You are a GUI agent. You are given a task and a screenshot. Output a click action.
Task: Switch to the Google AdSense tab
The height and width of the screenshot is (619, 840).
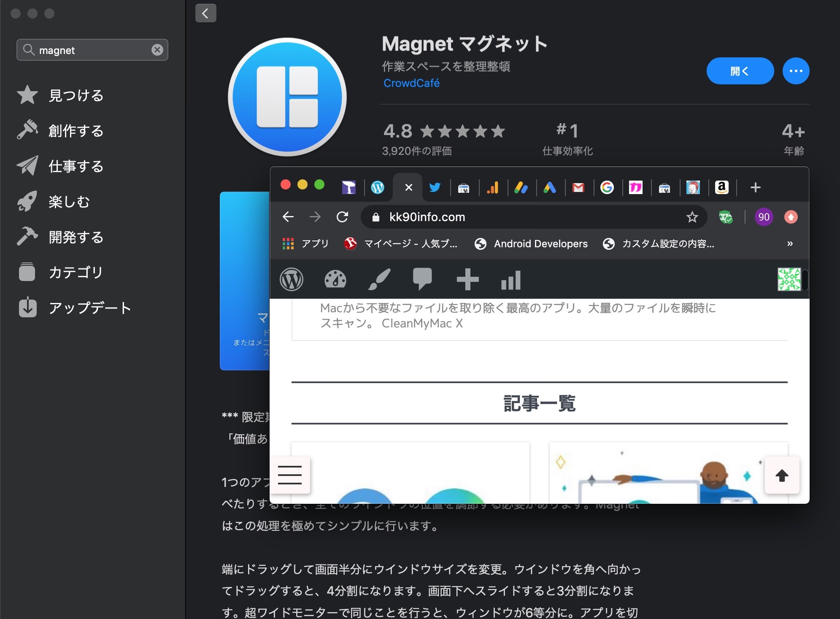coord(521,187)
